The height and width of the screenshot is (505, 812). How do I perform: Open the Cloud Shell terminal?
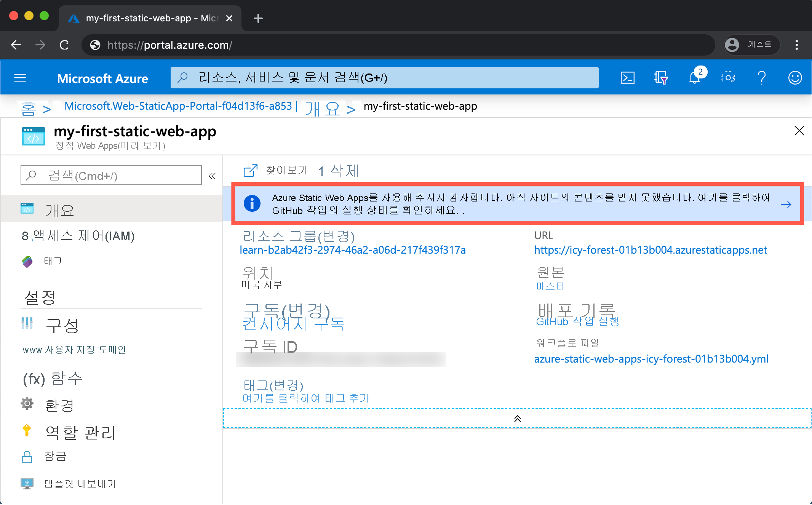[x=627, y=77]
